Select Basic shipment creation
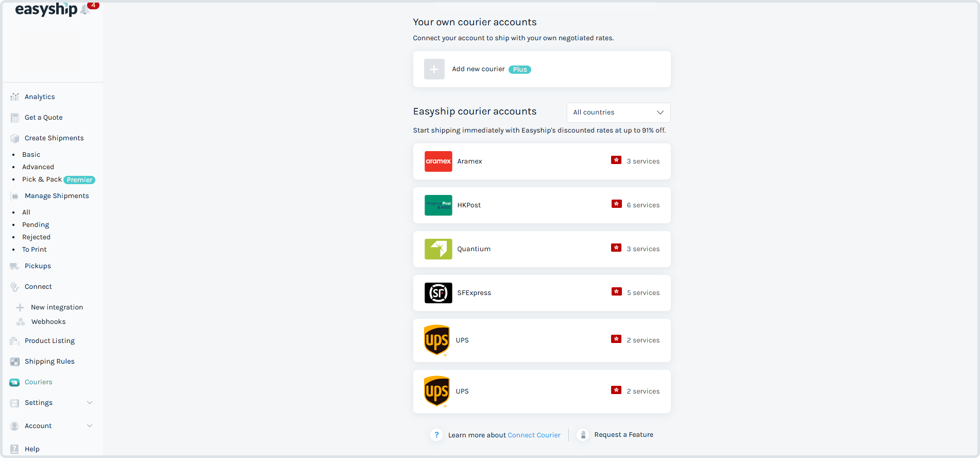This screenshot has height=458, width=980. point(31,155)
